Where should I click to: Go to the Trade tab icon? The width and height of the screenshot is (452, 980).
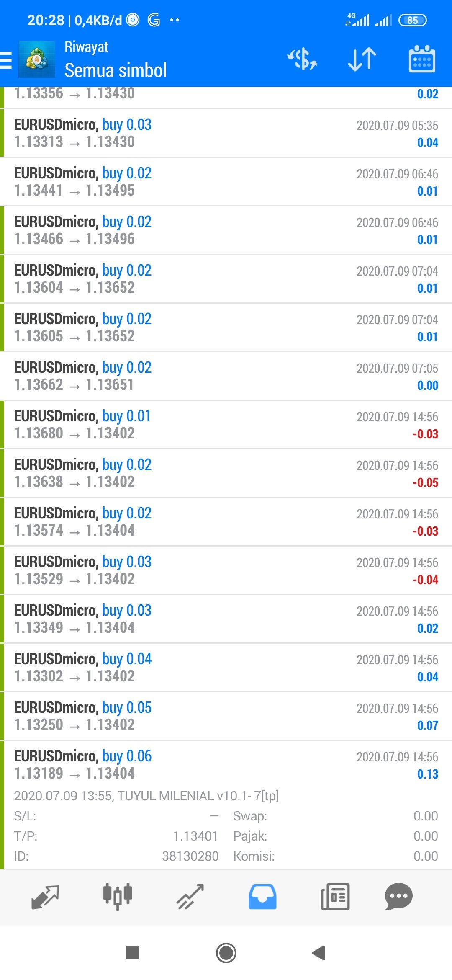click(190, 897)
